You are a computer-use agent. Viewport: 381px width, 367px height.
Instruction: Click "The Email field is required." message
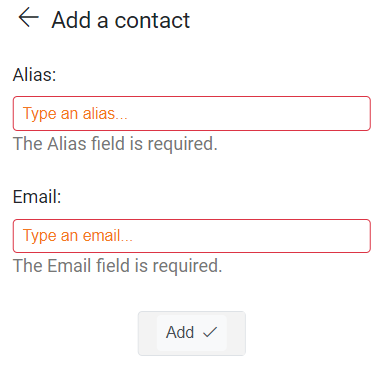pyautogui.click(x=117, y=266)
